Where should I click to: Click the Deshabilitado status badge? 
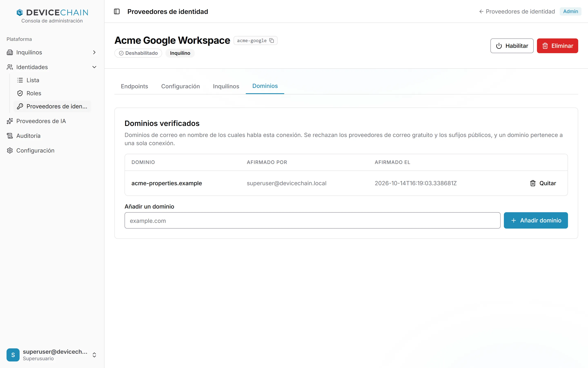point(138,53)
